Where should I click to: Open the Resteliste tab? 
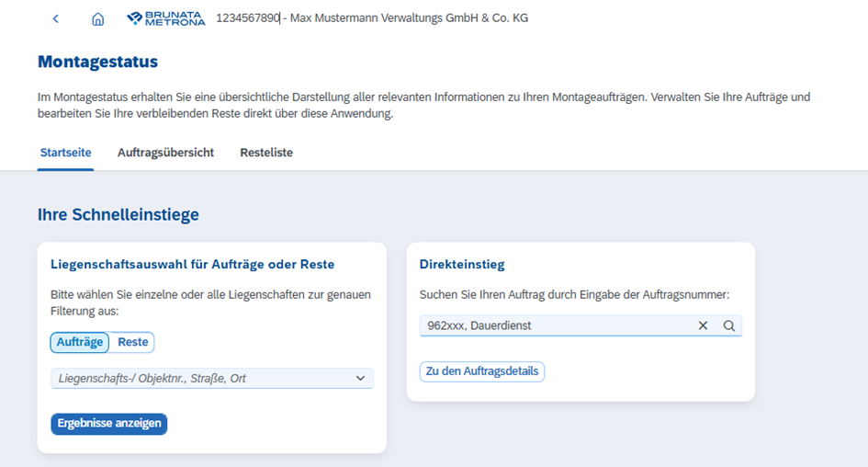pos(266,153)
